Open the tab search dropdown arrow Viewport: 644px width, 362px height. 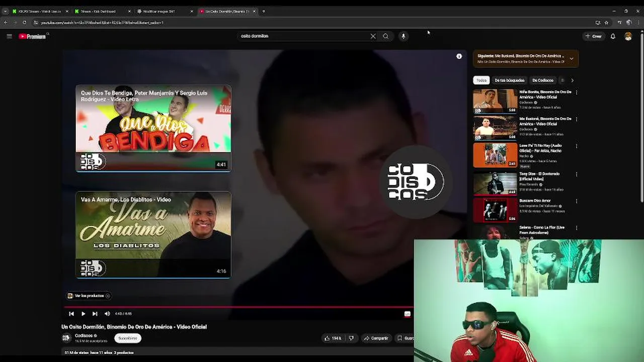click(x=5, y=11)
